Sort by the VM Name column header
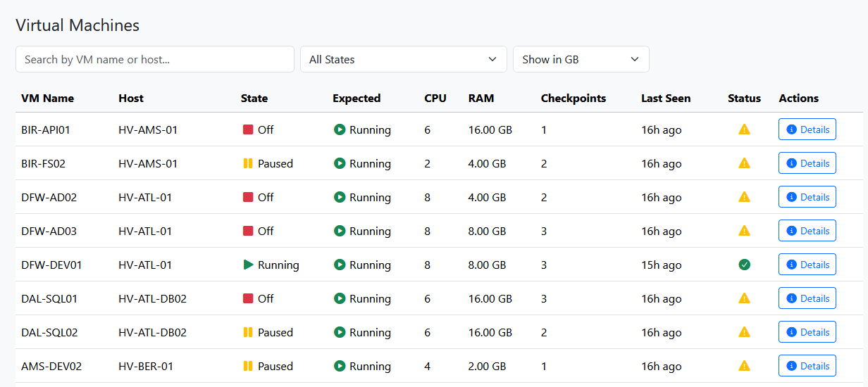The image size is (868, 387). [x=47, y=99]
